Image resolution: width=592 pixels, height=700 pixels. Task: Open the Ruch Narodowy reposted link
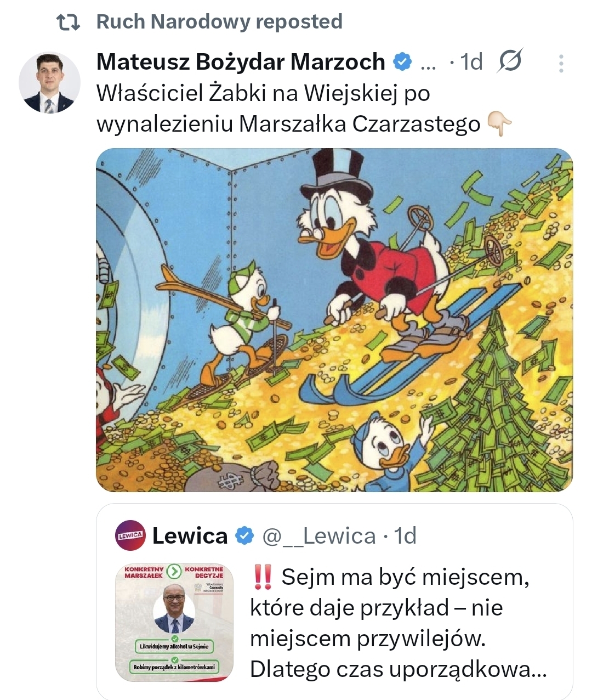coord(219,22)
